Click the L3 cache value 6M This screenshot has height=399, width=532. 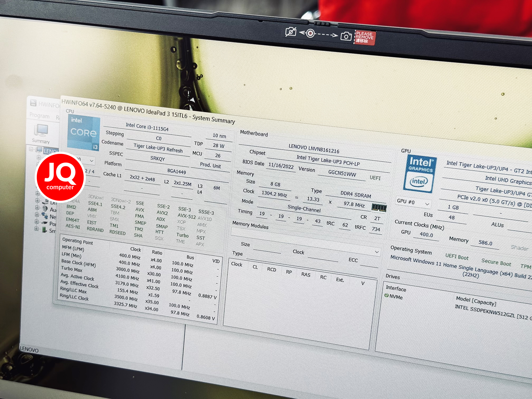pyautogui.click(x=217, y=188)
